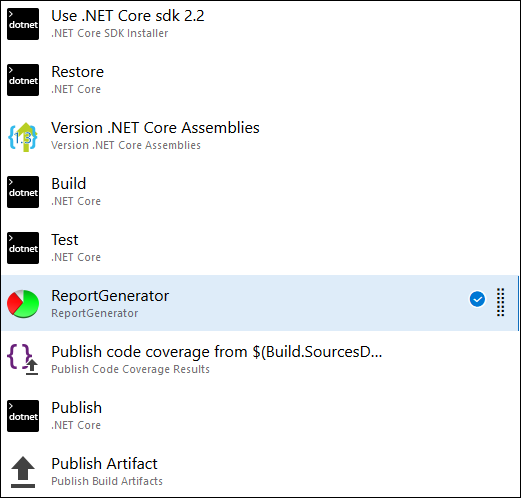
Task: Select the Publish task title
Action: tap(76, 408)
